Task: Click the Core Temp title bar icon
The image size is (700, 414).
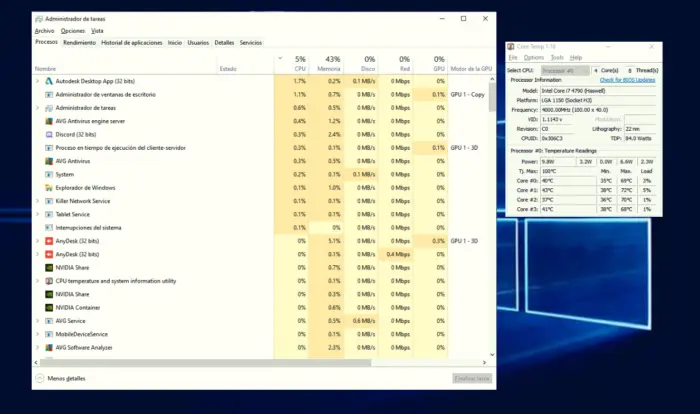Action: coord(511,46)
